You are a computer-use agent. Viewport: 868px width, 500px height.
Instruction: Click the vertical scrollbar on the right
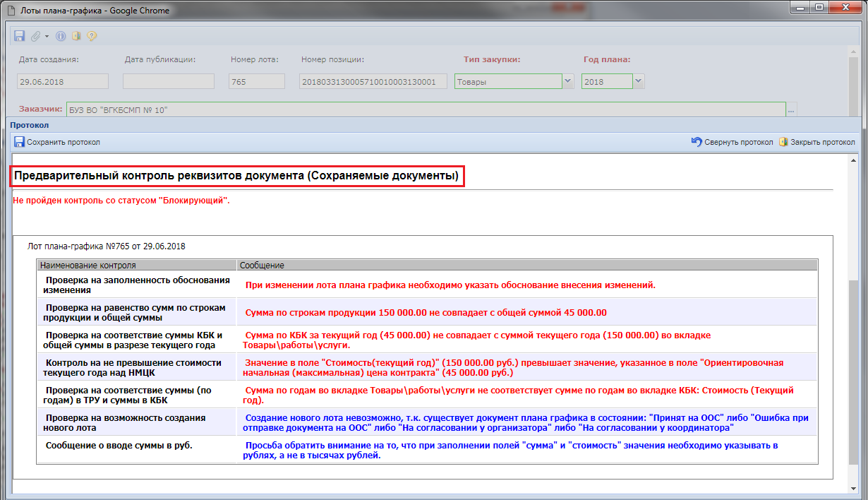tap(855, 353)
